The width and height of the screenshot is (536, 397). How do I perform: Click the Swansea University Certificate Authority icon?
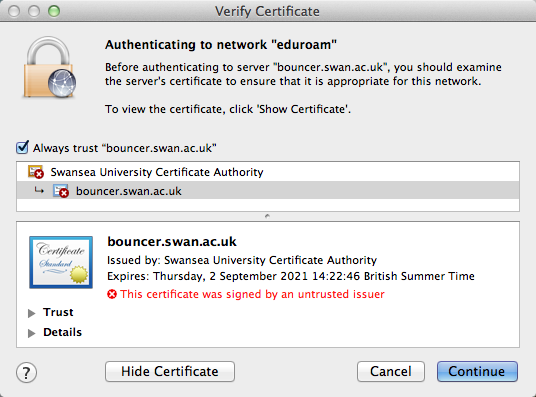36,172
